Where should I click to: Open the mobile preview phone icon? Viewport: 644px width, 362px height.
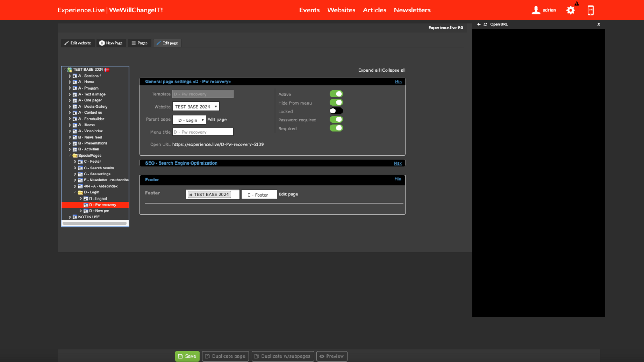590,10
